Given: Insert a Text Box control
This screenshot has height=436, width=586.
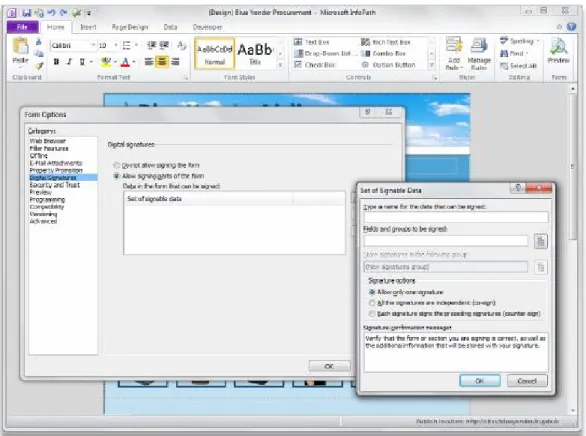Looking at the screenshot, I should [x=312, y=42].
